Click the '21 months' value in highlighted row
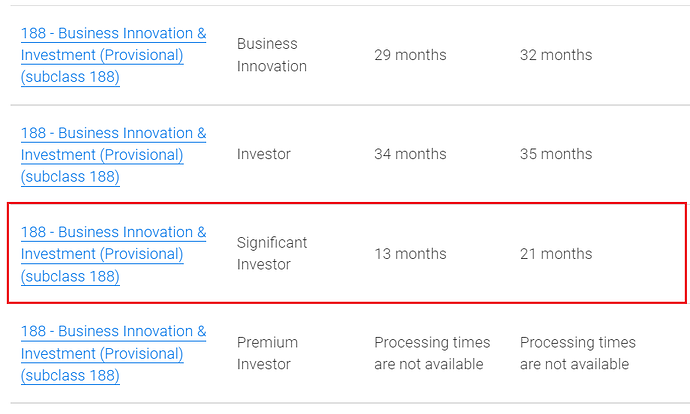Image resolution: width=690 pixels, height=414 pixels. click(x=555, y=253)
